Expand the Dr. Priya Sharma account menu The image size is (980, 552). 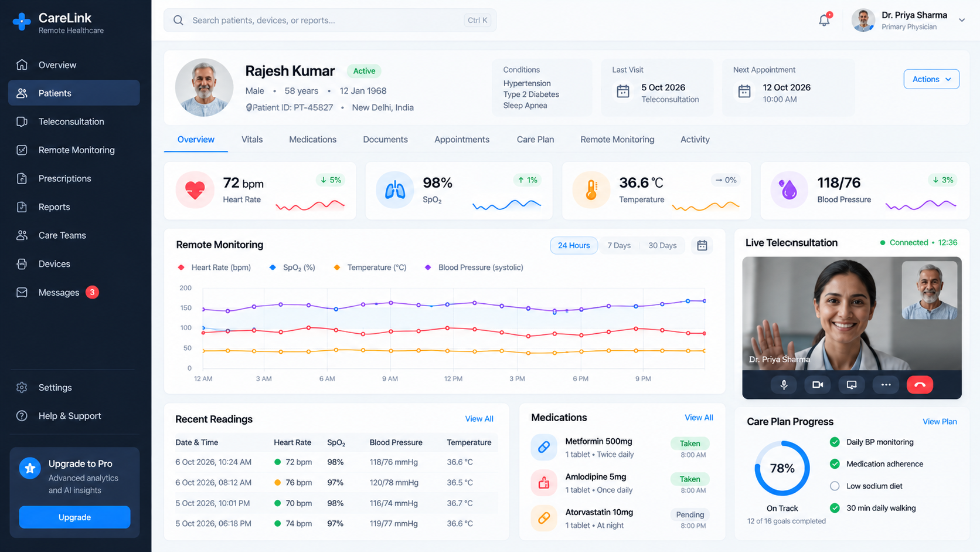962,20
